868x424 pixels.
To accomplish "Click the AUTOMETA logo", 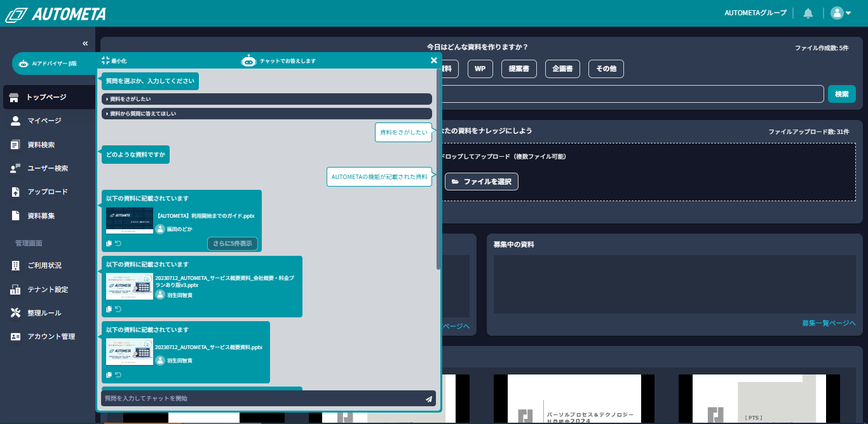I will [x=56, y=14].
